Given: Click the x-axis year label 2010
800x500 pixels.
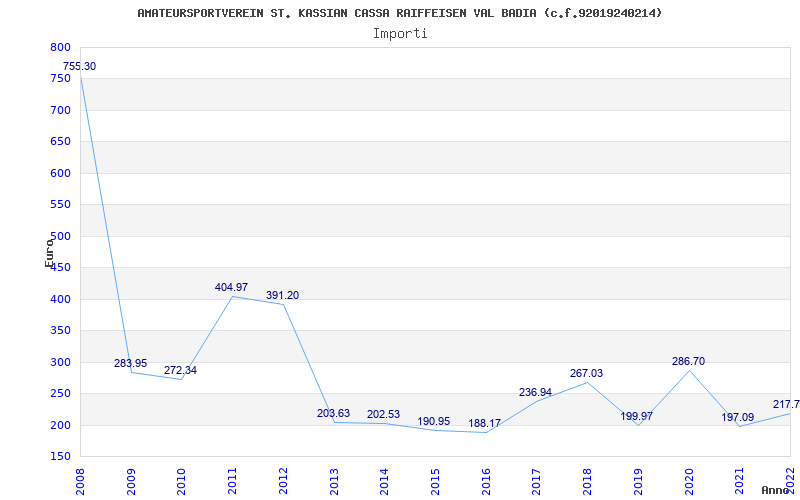Looking at the screenshot, I should tap(182, 481).
